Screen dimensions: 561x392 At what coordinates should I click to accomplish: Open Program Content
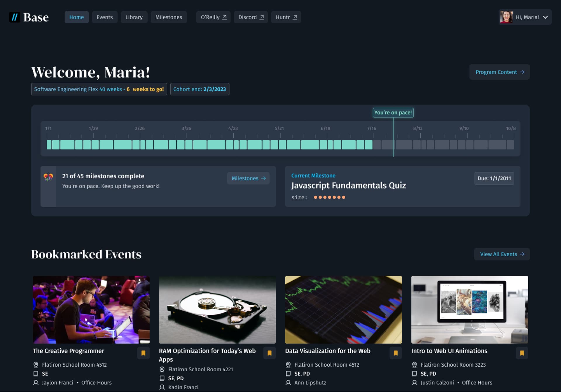499,72
